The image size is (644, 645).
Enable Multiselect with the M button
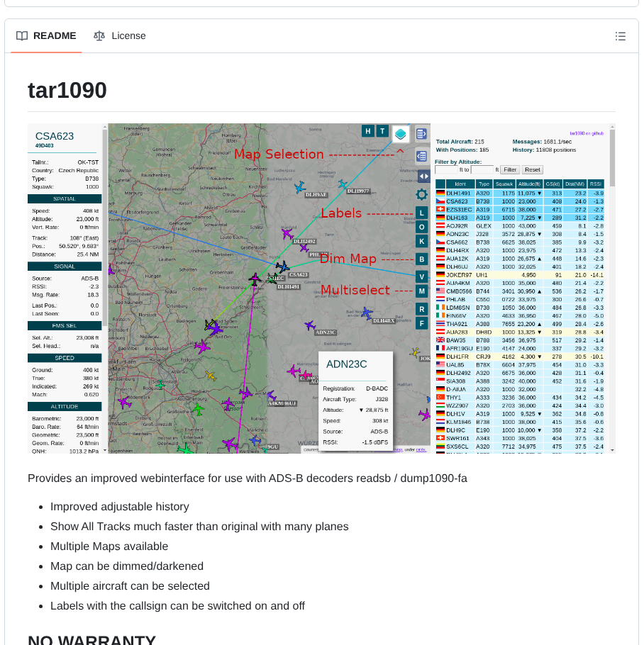pos(421,291)
